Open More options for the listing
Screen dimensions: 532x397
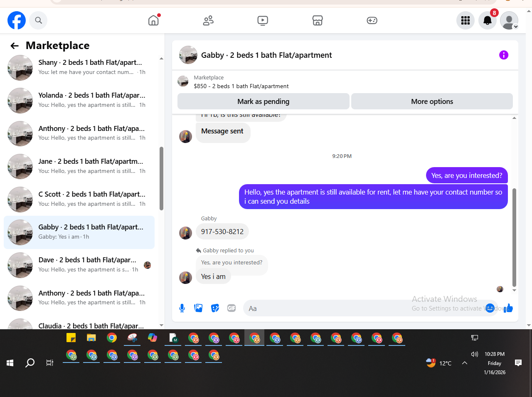(x=432, y=101)
